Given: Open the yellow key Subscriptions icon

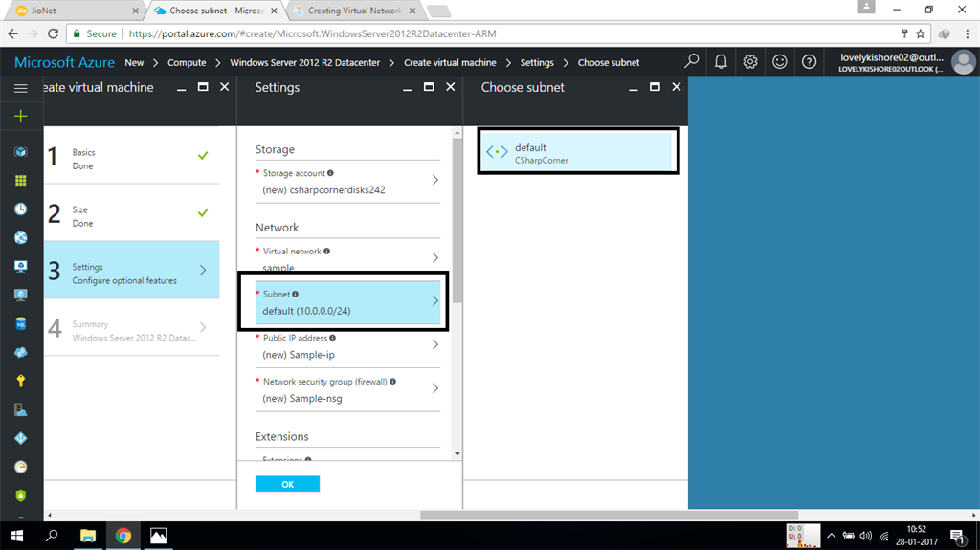Looking at the screenshot, I should pos(21,381).
